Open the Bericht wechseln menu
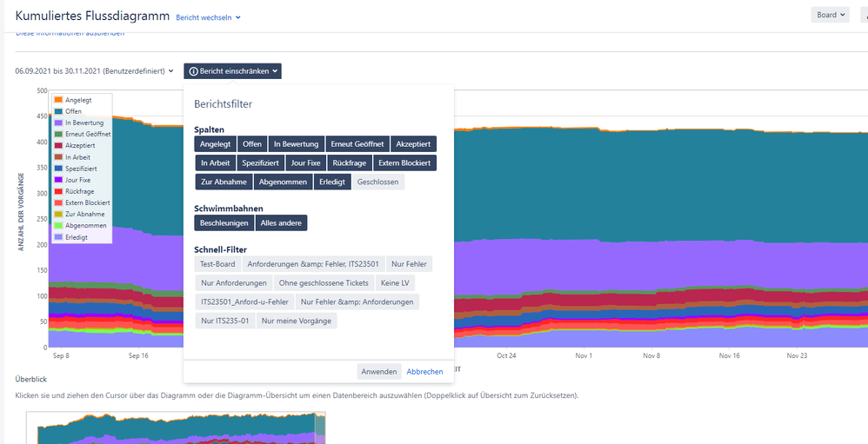The image size is (868, 444). tap(208, 17)
